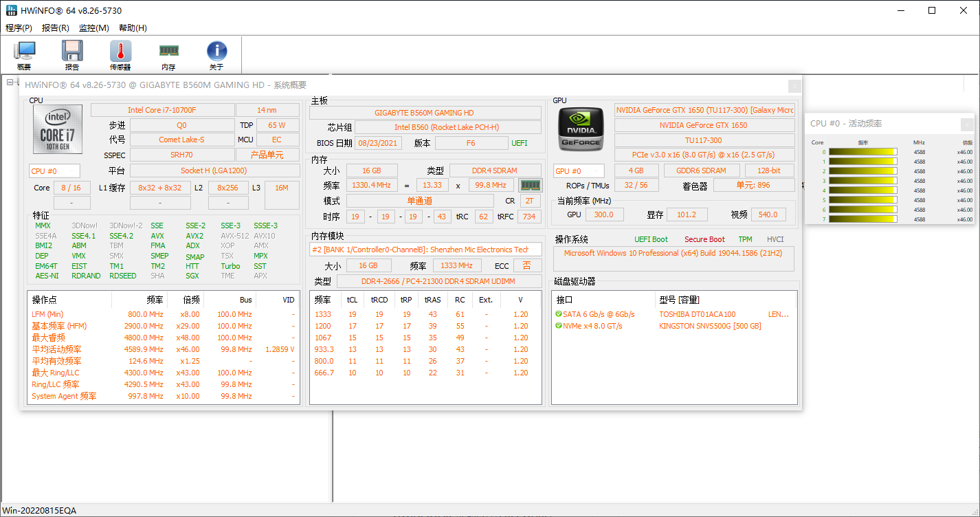Click the 内存 memory module toolbar icon

coord(168,56)
